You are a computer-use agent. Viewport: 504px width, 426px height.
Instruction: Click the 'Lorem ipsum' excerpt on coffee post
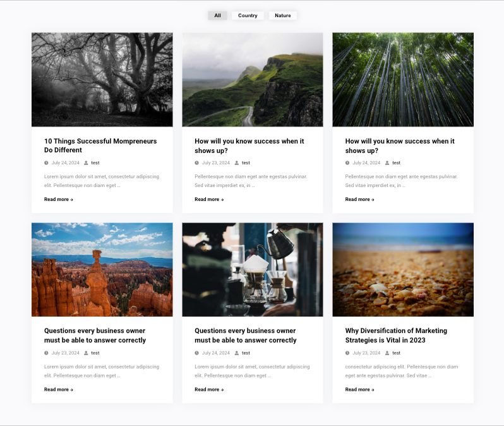(252, 371)
